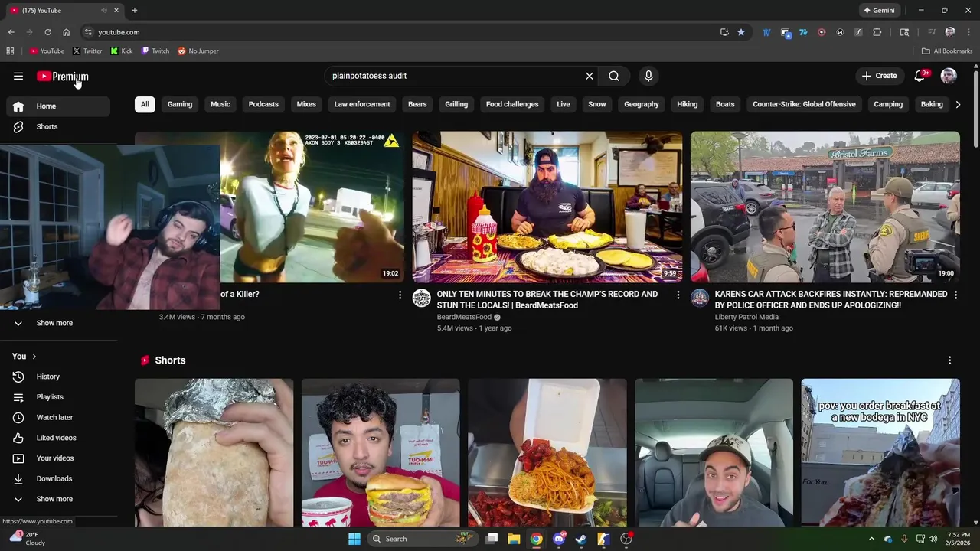Image resolution: width=980 pixels, height=551 pixels.
Task: Open Chrome from the taskbar
Action: point(537,539)
